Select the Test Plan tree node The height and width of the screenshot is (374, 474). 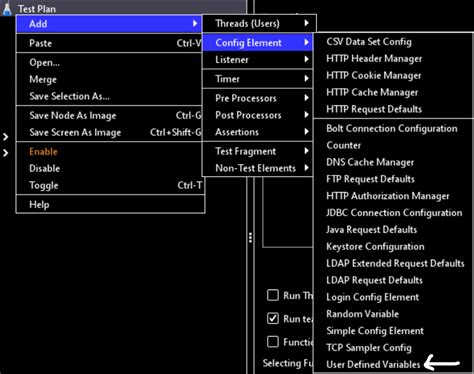click(x=37, y=9)
